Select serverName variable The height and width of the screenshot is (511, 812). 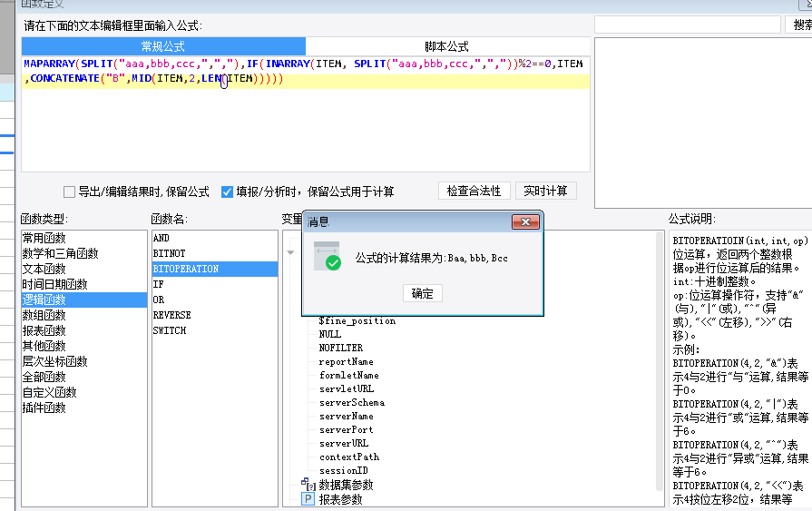(x=346, y=417)
